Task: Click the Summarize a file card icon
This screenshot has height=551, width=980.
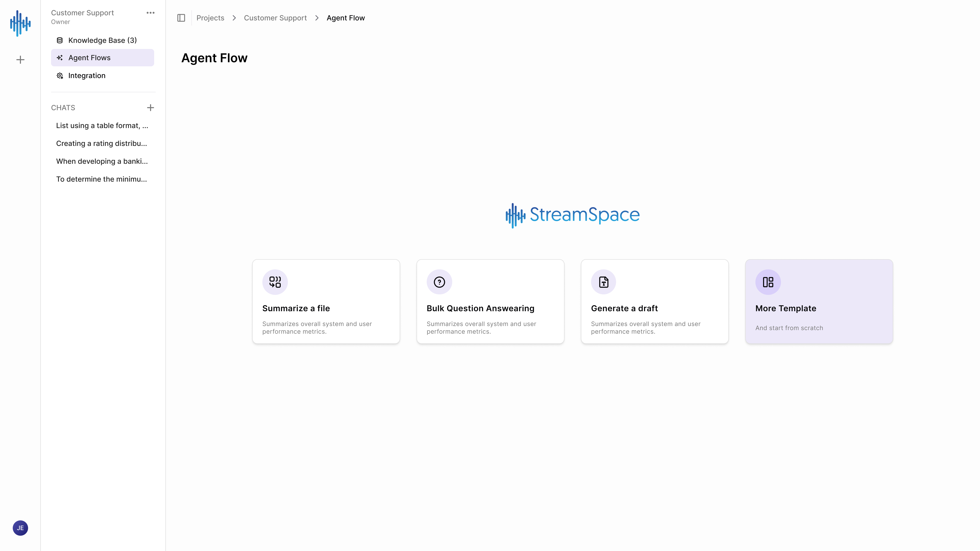Action: (x=275, y=282)
